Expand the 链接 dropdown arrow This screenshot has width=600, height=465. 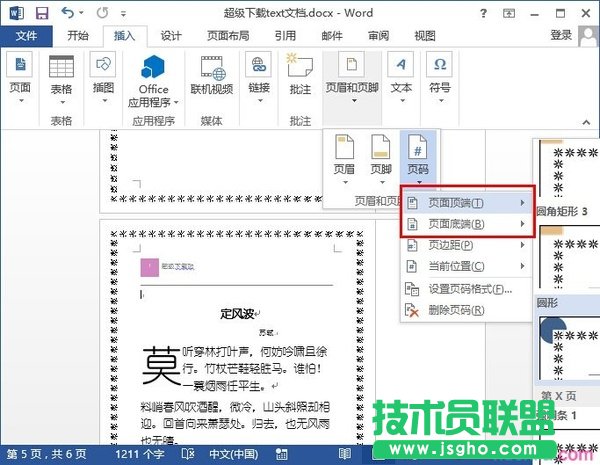tap(260, 101)
